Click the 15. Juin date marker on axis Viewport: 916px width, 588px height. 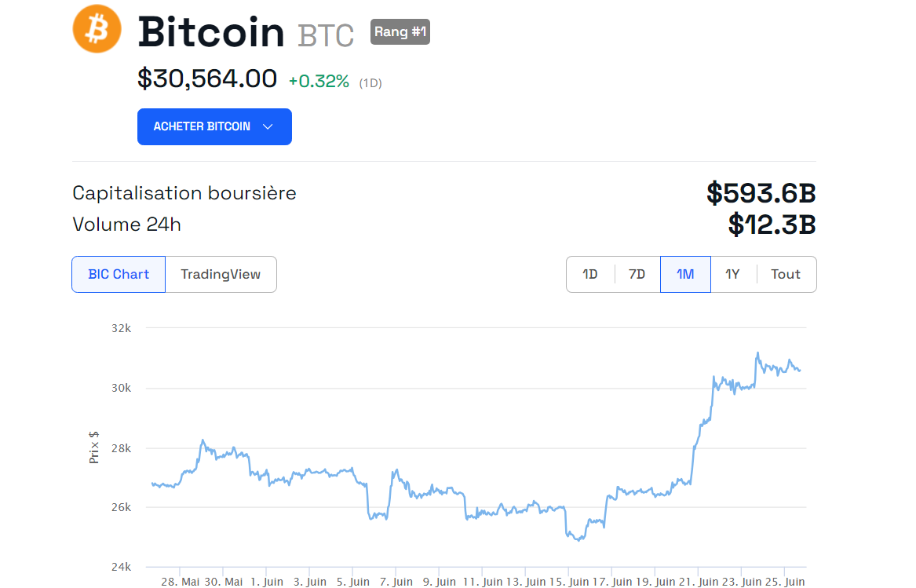[x=569, y=582]
